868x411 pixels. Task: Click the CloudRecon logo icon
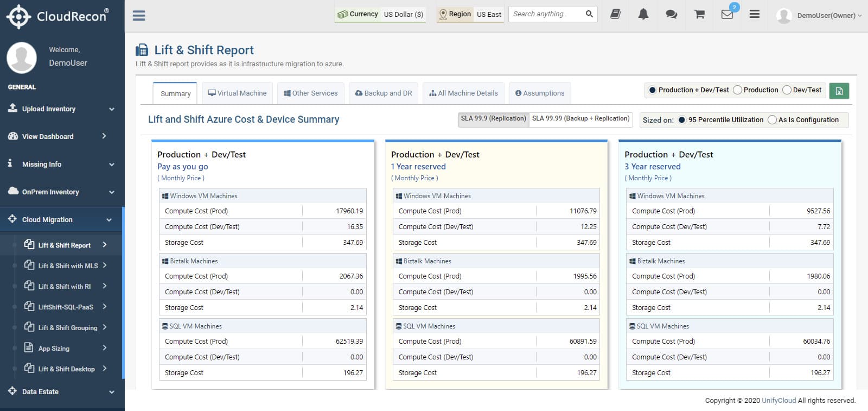[18, 16]
